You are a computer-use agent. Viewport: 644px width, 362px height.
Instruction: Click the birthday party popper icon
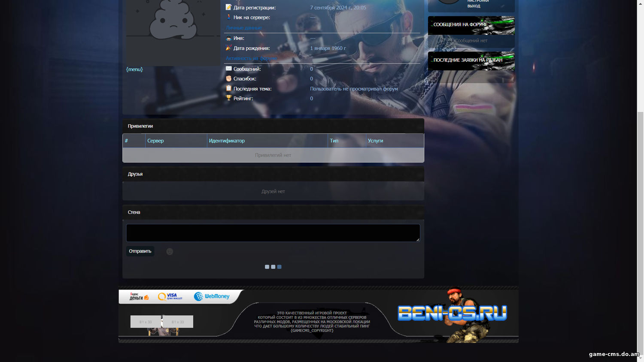228,48
